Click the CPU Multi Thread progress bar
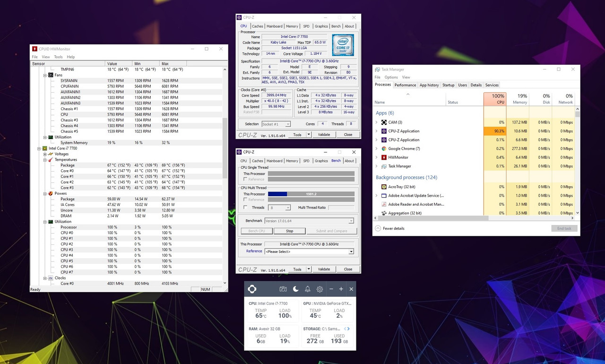Image resolution: width=605 pixels, height=364 pixels. pos(311,194)
